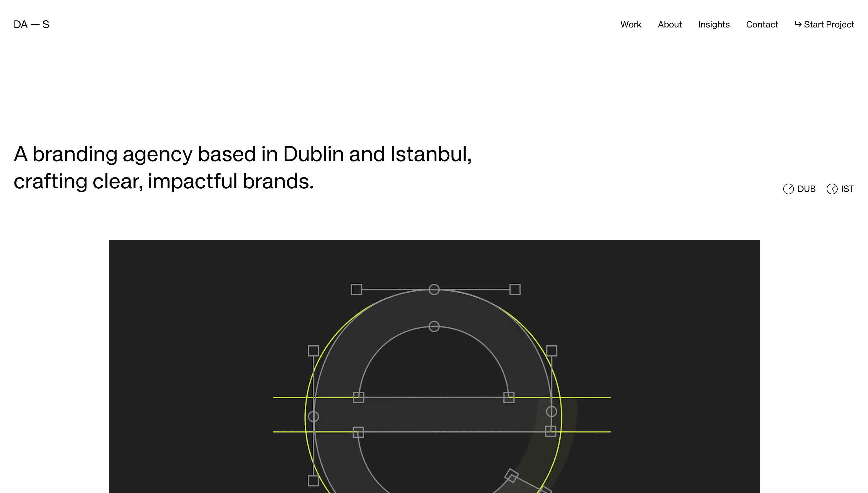Select the DUB time label
Screen dimensions: 868x493
tap(806, 189)
